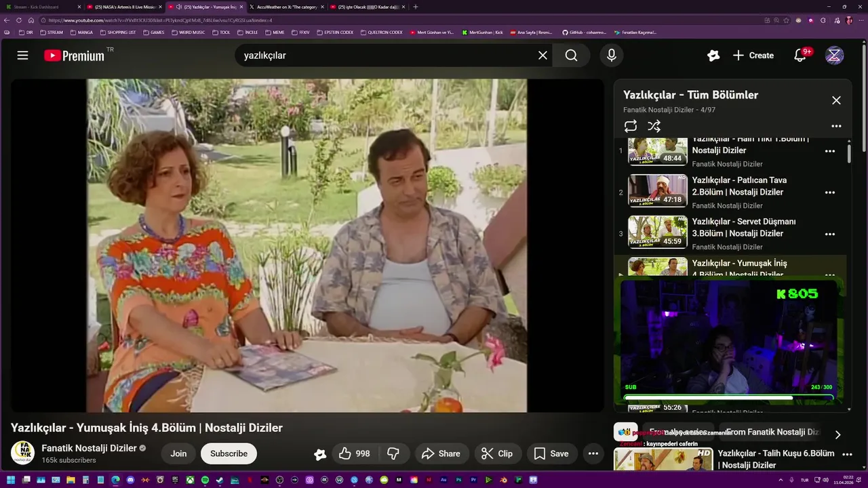Open the EPSTEIN CODEX bookmarks folder
This screenshot has height=488, width=868.
click(336, 32)
